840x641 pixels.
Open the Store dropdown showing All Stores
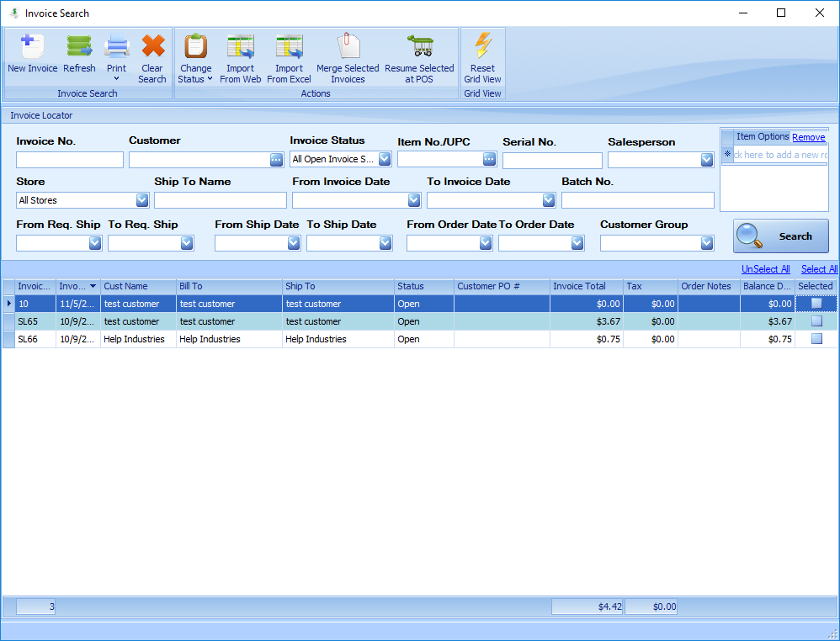[x=141, y=199]
